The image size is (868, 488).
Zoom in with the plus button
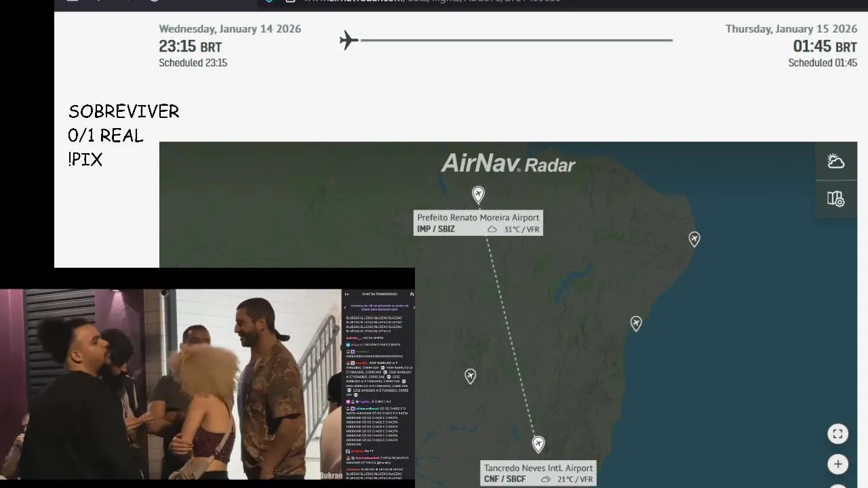(837, 464)
